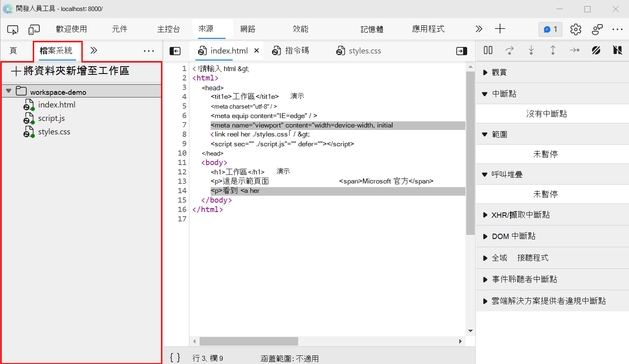Close the index.html editor tab

coord(256,51)
